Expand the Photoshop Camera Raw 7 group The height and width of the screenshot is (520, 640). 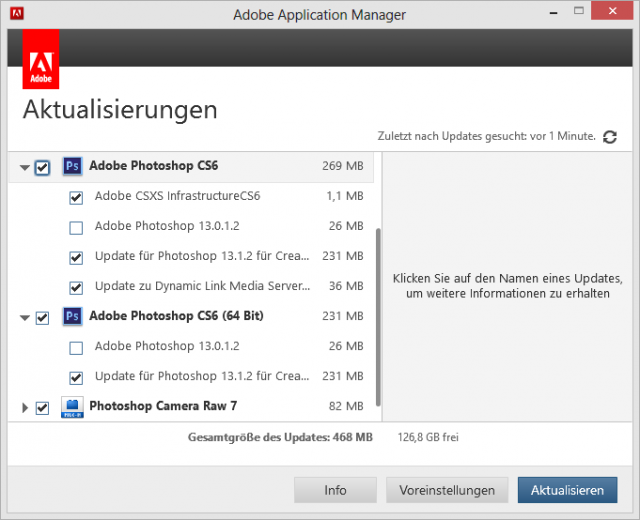pos(25,407)
